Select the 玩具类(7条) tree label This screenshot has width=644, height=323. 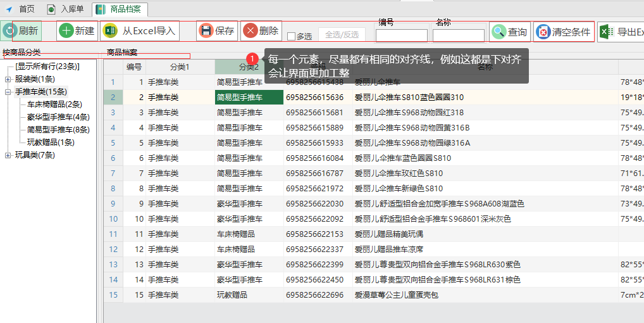[x=35, y=155]
